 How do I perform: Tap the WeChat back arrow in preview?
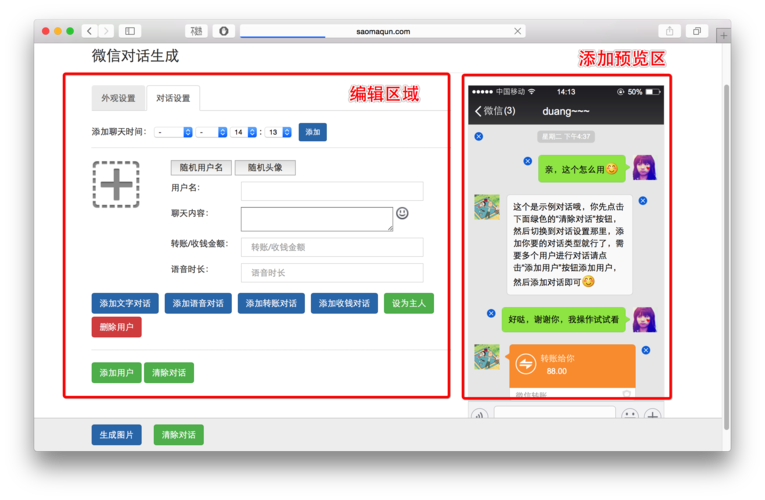pyautogui.click(x=479, y=111)
